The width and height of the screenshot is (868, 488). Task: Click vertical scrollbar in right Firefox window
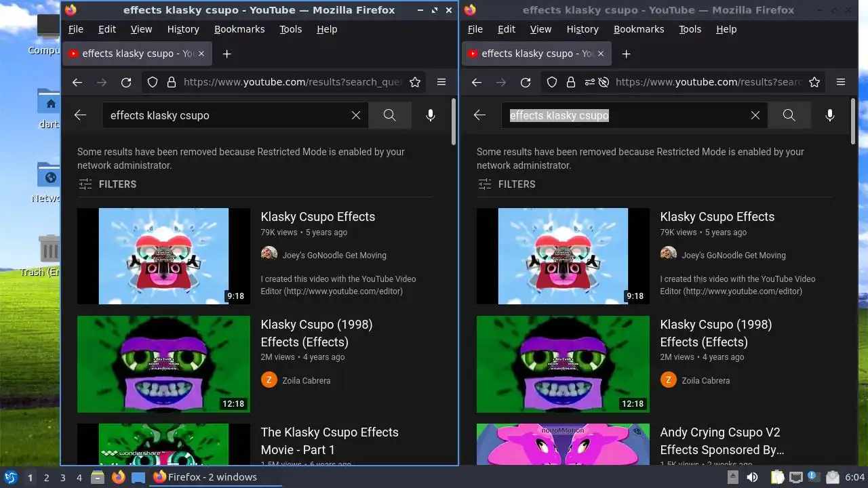point(854,121)
